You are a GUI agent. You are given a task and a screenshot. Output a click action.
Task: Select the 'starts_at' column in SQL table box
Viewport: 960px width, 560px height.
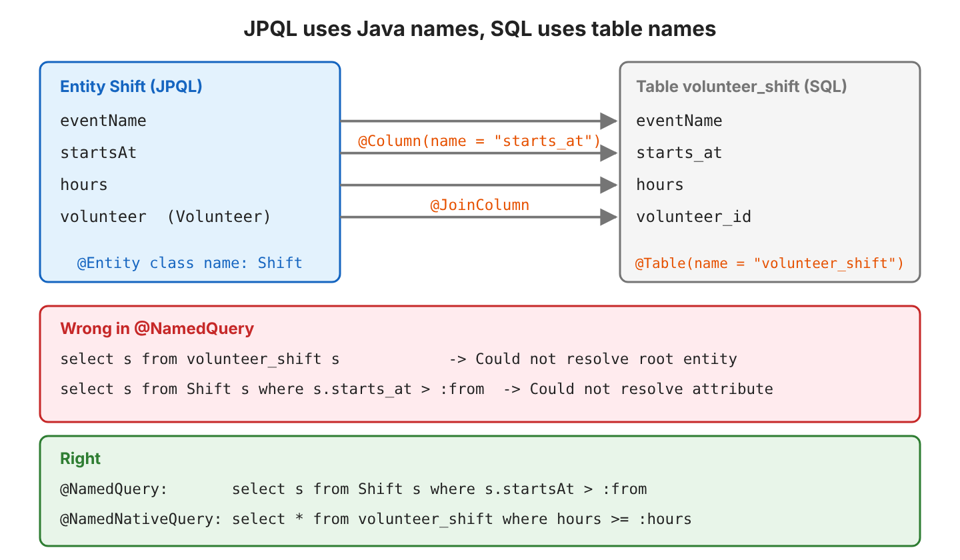[x=679, y=153]
